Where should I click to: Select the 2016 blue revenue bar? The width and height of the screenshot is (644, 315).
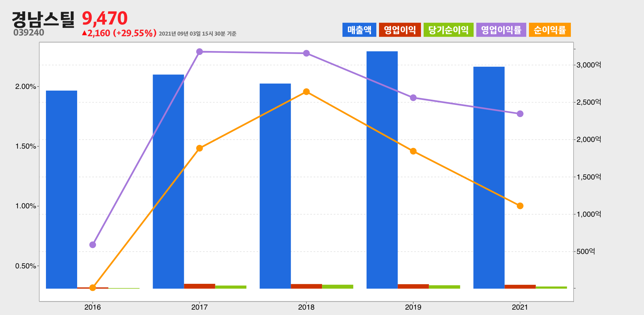(x=61, y=190)
